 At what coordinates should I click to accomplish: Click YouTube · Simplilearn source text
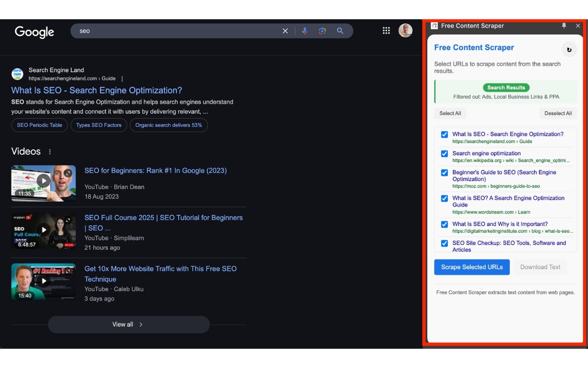click(114, 238)
